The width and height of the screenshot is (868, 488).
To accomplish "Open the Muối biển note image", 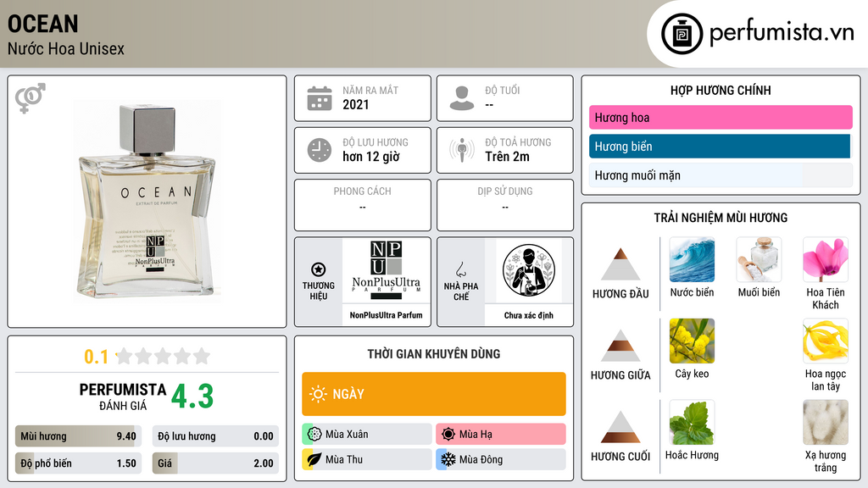I will (759, 259).
